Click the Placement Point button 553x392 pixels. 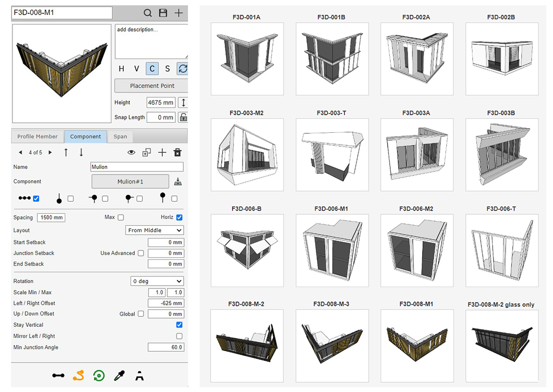pos(152,86)
